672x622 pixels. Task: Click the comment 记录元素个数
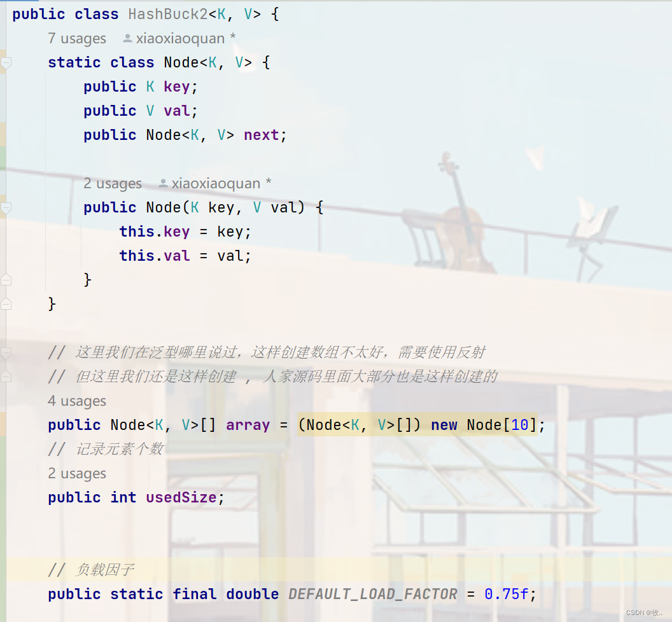point(106,449)
